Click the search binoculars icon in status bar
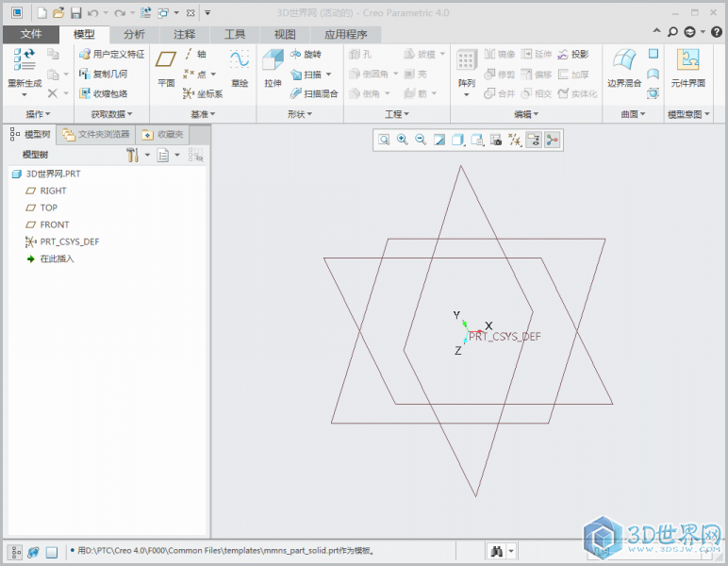This screenshot has height=566, width=728. 497,552
